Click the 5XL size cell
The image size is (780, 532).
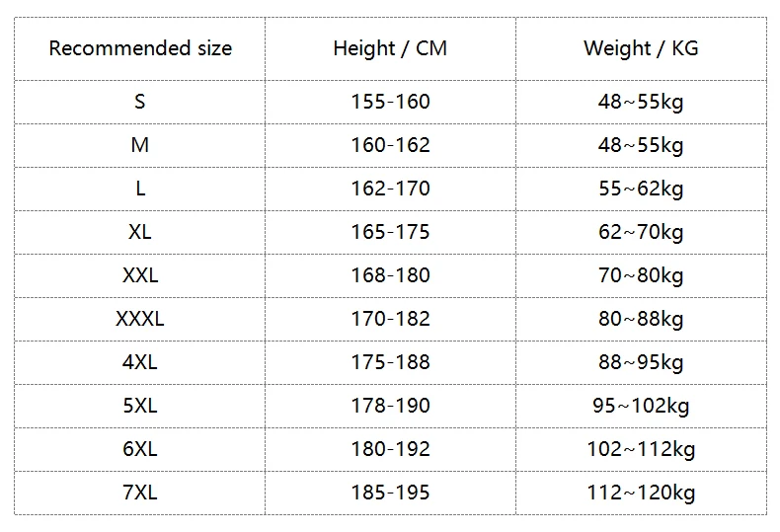[x=140, y=406]
